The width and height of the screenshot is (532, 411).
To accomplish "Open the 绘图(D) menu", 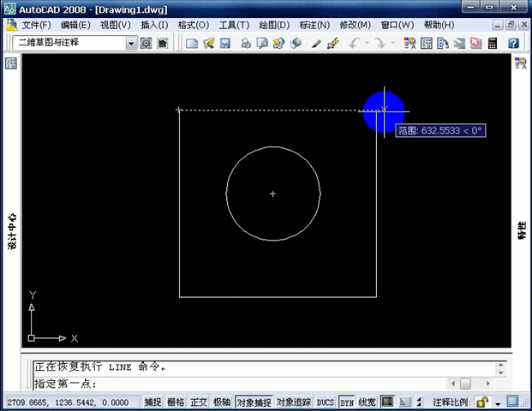I will click(x=274, y=25).
